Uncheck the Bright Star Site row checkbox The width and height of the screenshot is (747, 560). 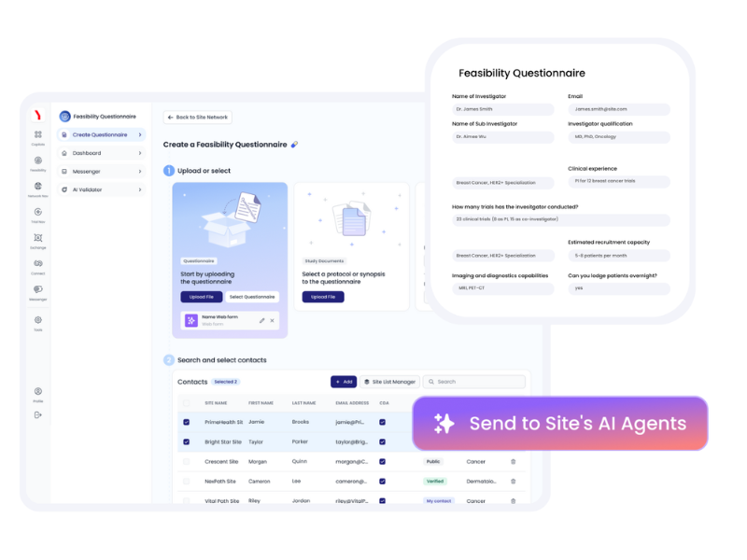click(186, 441)
